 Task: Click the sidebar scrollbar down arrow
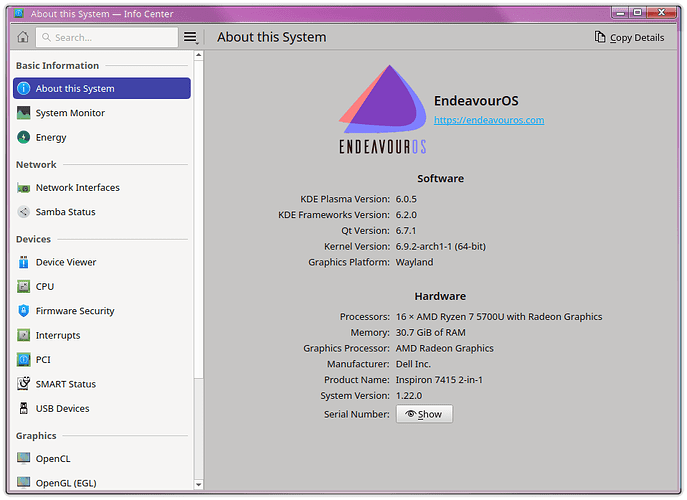pyautogui.click(x=198, y=485)
